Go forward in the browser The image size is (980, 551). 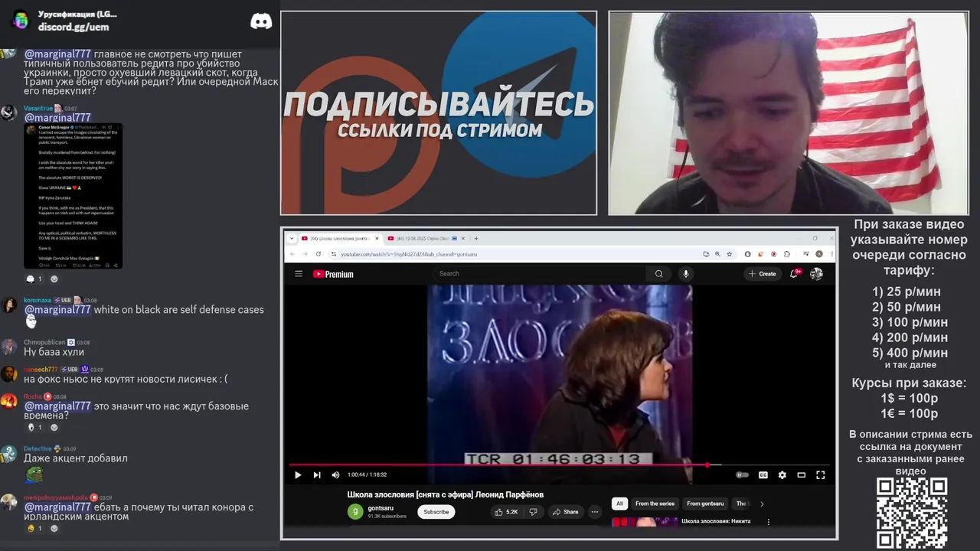(305, 254)
